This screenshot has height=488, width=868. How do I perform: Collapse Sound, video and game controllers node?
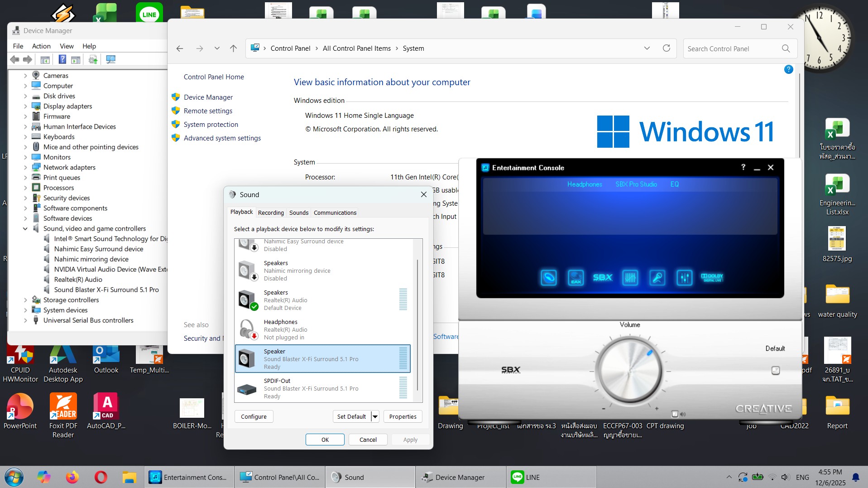click(x=25, y=228)
